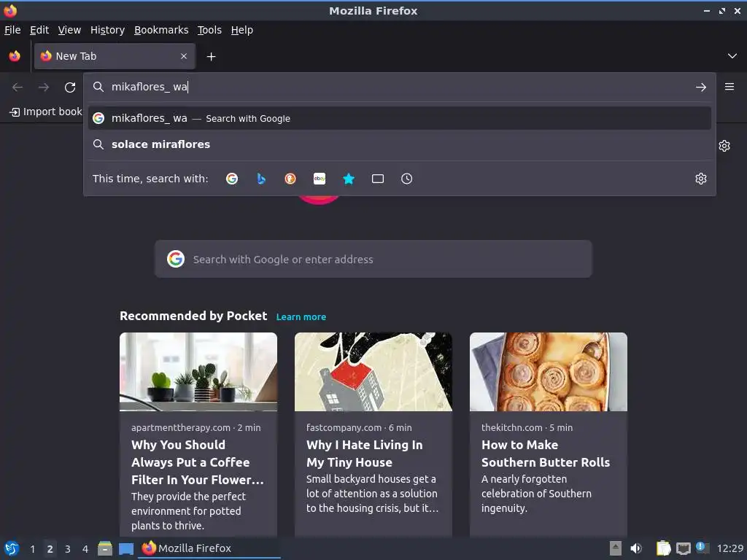The height and width of the screenshot is (560, 747).
Task: Go back with the back arrow
Action: pyautogui.click(x=18, y=87)
